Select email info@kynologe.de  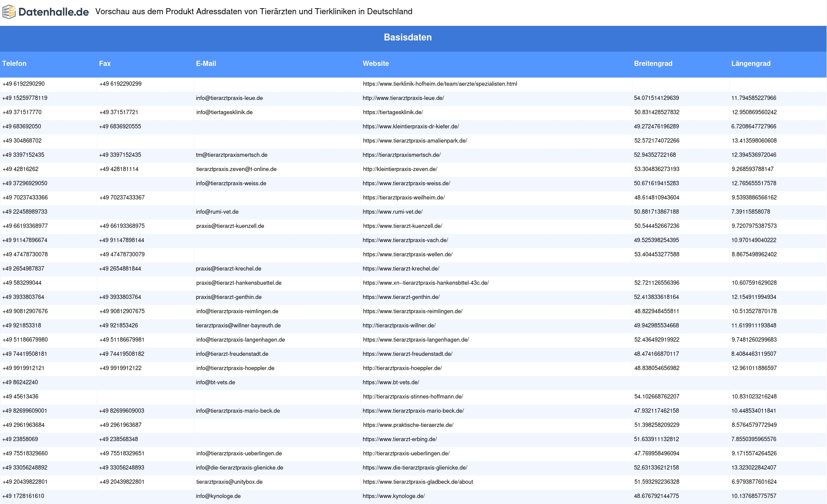pyautogui.click(x=218, y=496)
